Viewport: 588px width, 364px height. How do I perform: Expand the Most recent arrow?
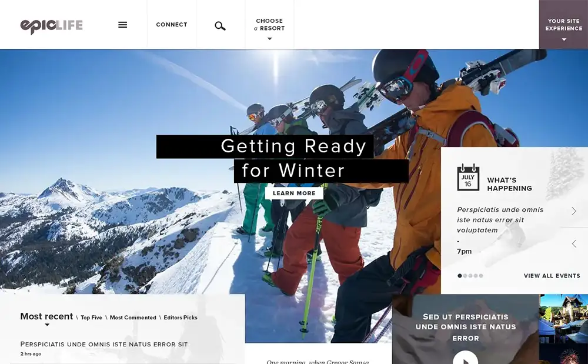(x=47, y=325)
